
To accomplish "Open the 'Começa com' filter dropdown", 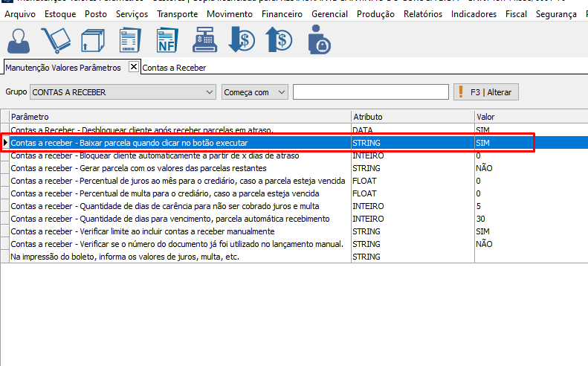I will pyautogui.click(x=281, y=92).
